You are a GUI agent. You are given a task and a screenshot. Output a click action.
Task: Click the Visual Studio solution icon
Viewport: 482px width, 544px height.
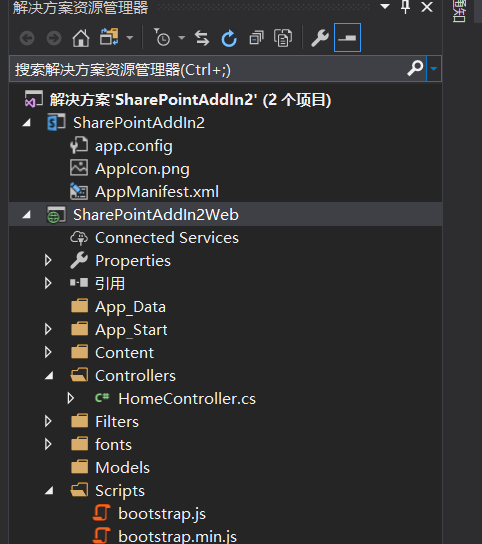coord(34,99)
